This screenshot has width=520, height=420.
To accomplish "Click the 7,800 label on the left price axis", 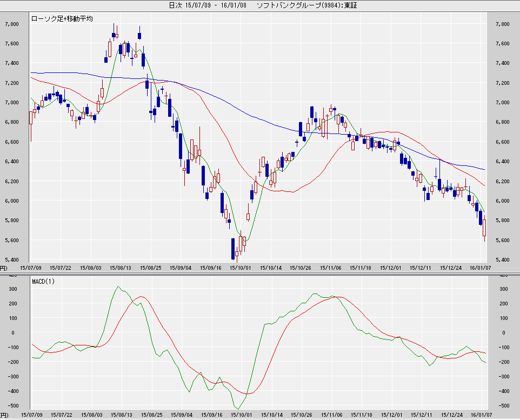I will (12, 24).
